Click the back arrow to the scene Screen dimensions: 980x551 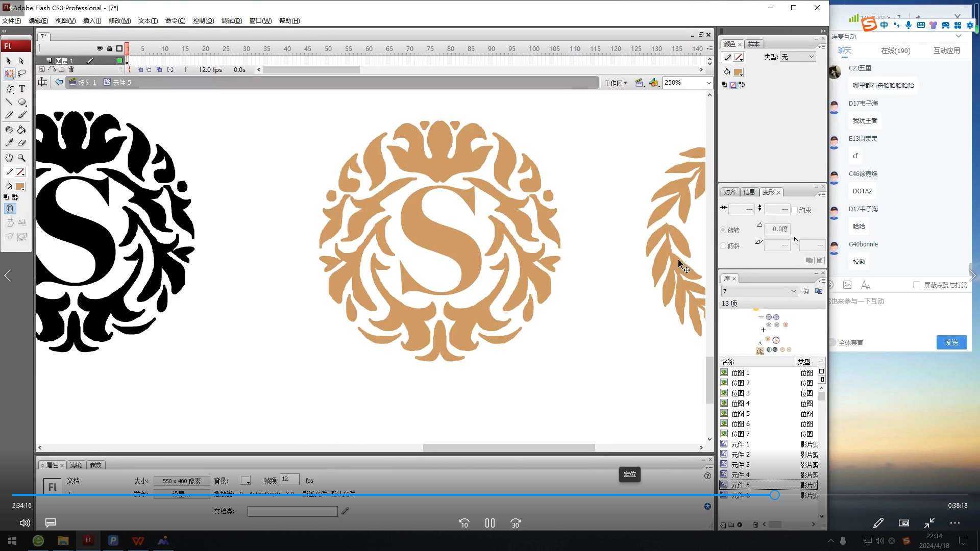pyautogui.click(x=59, y=82)
